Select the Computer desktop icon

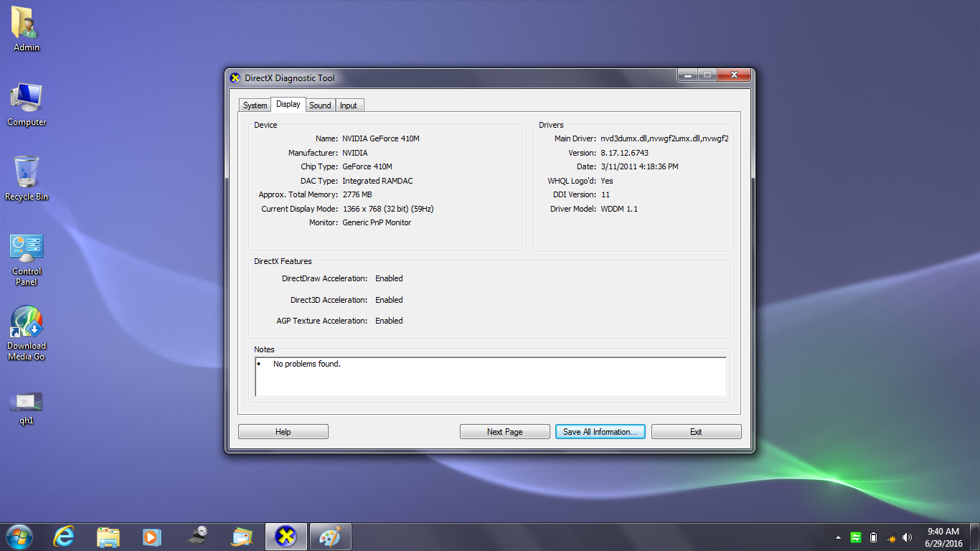point(27,104)
